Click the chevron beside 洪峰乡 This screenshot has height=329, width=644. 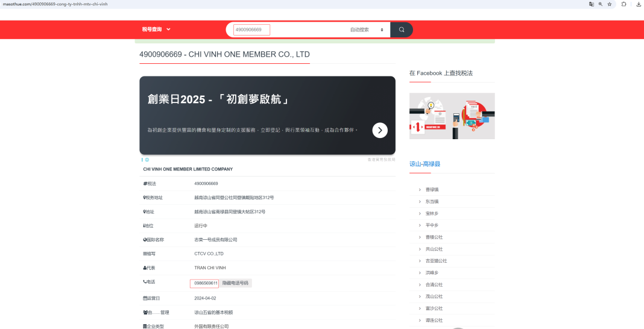[420, 273]
